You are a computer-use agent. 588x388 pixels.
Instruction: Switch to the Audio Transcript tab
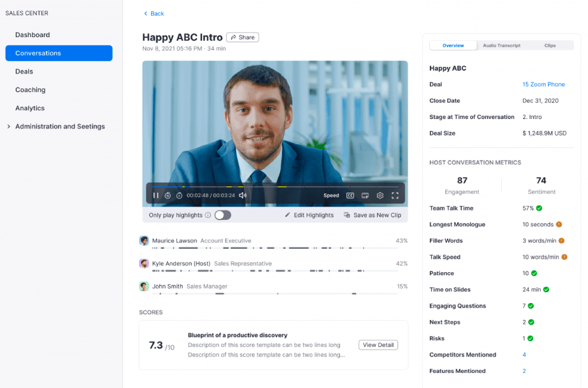pos(502,45)
